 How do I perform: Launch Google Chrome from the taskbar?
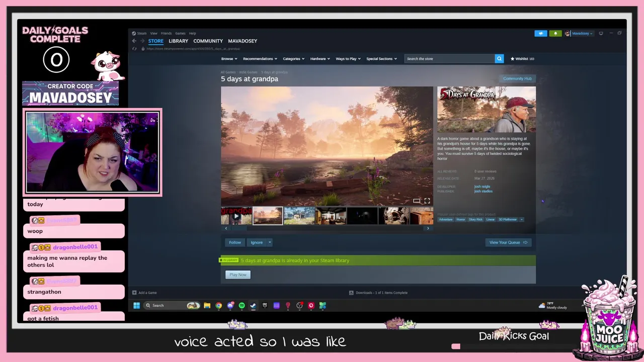coord(219,305)
